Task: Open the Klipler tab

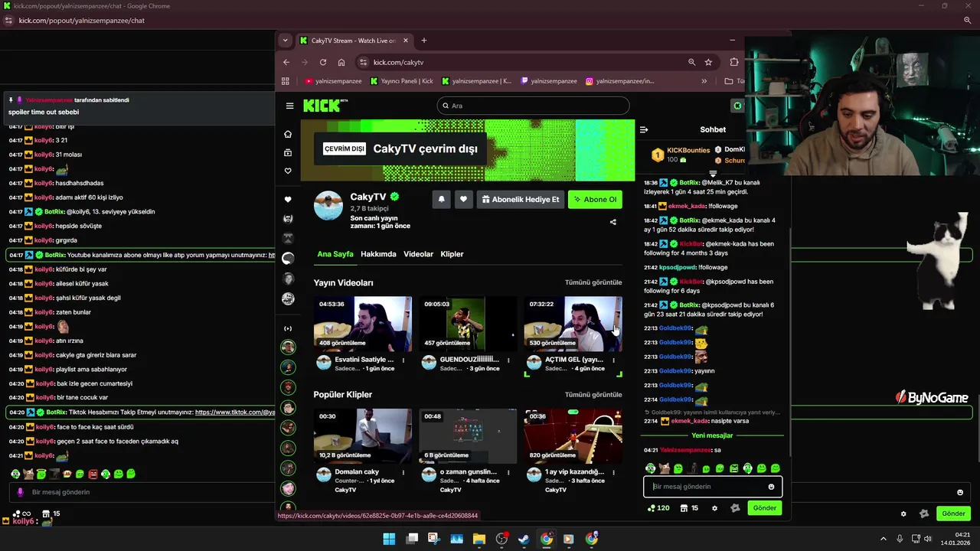Action: click(452, 254)
